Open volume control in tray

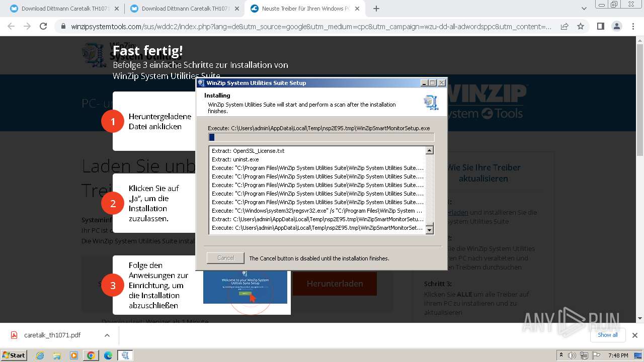click(572, 355)
